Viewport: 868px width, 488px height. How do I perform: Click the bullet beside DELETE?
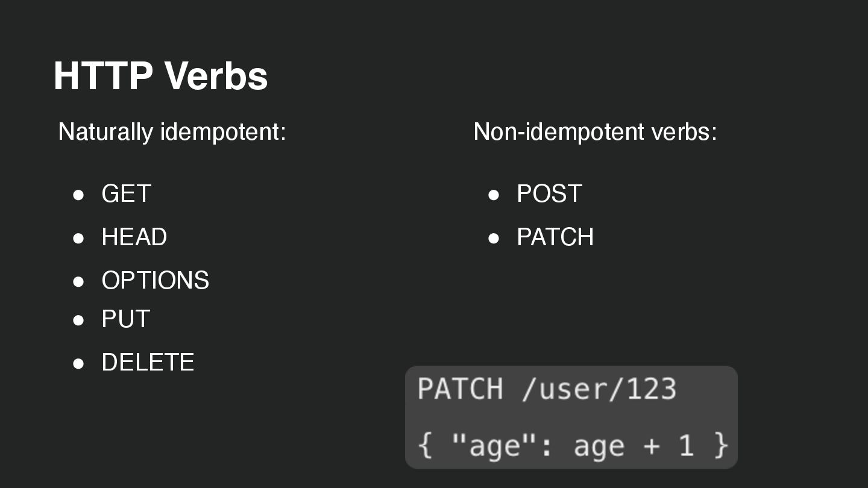point(78,363)
